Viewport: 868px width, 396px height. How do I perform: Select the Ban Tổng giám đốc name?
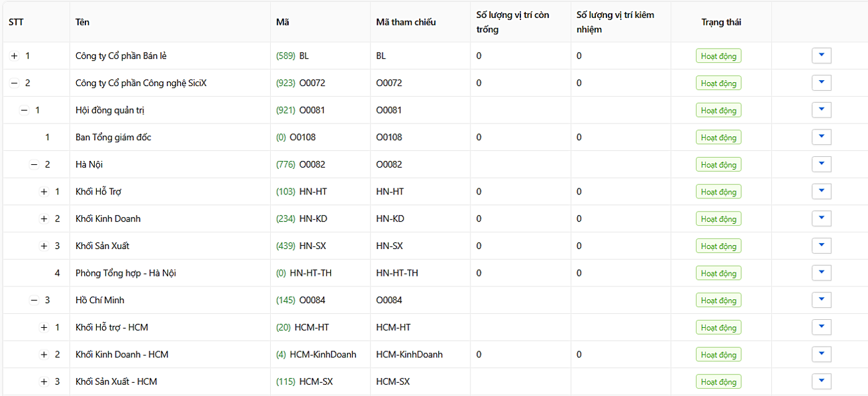113,138
